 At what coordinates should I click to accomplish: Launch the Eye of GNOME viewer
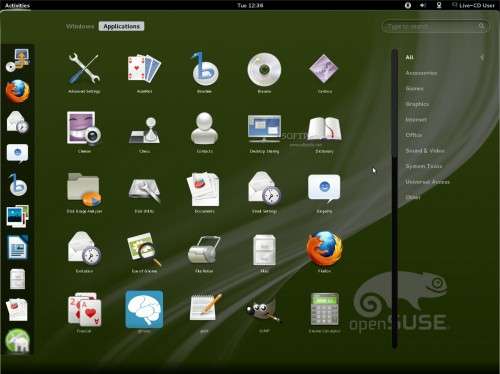click(144, 249)
